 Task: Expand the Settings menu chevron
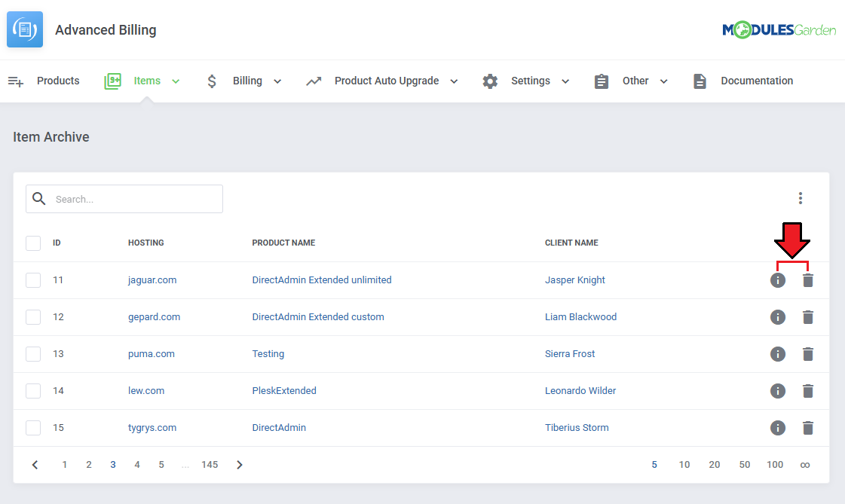point(565,81)
